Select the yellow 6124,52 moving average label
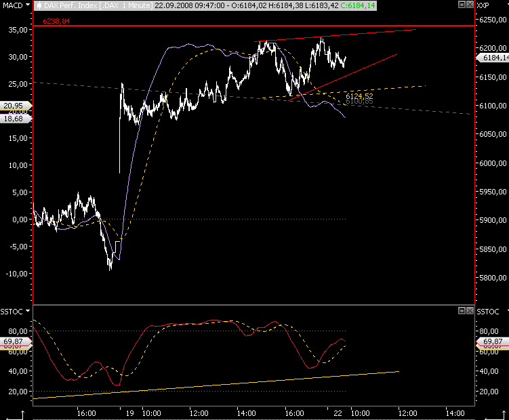 (359, 96)
